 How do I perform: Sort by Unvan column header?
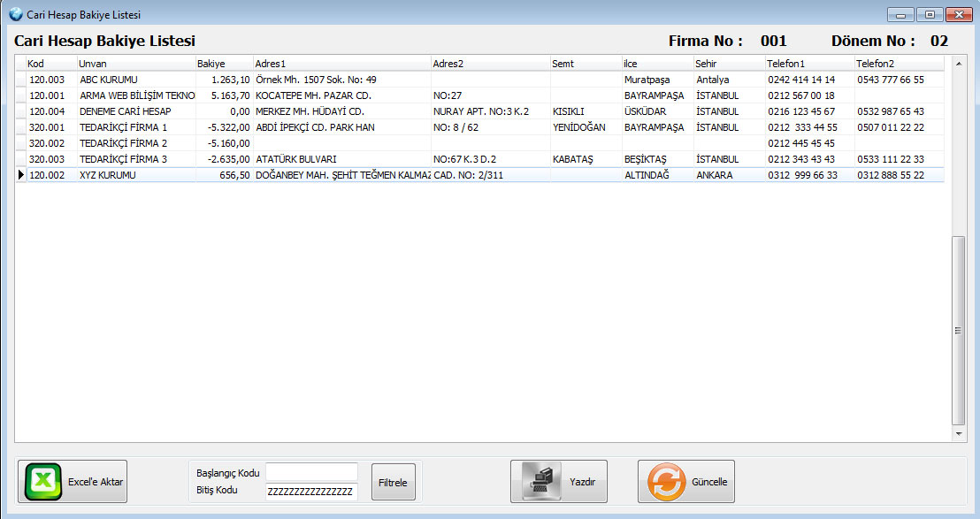click(136, 64)
